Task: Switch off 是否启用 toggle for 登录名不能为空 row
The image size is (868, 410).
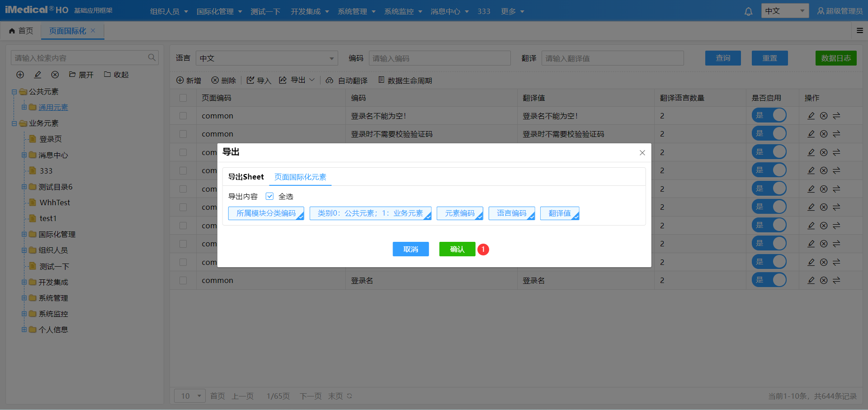Action: [x=769, y=115]
